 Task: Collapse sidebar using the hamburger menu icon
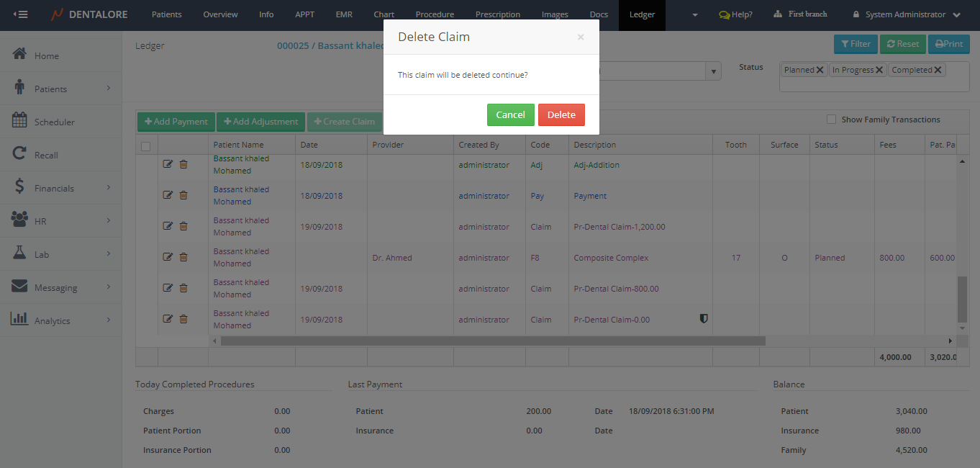(x=20, y=14)
